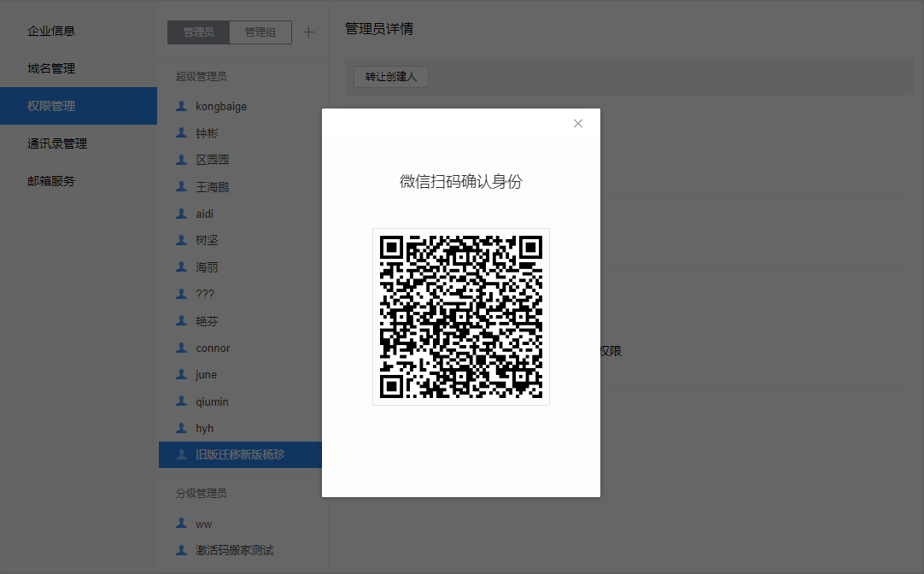Select the person icon next to hyh

pyautogui.click(x=181, y=428)
